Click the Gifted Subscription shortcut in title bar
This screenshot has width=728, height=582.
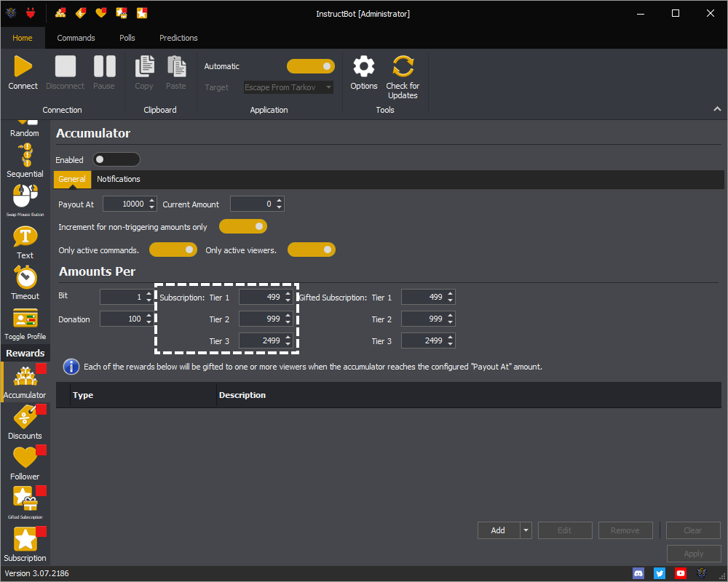point(122,13)
